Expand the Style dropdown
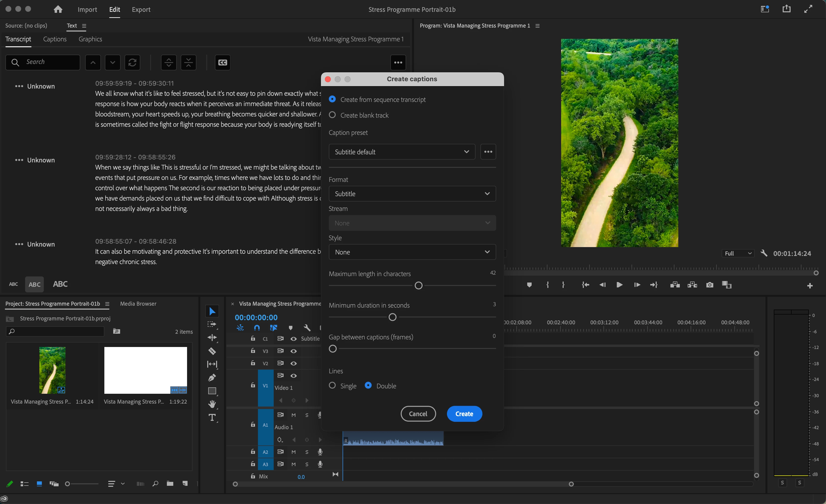Screen dimensions: 826x504 click(x=412, y=252)
